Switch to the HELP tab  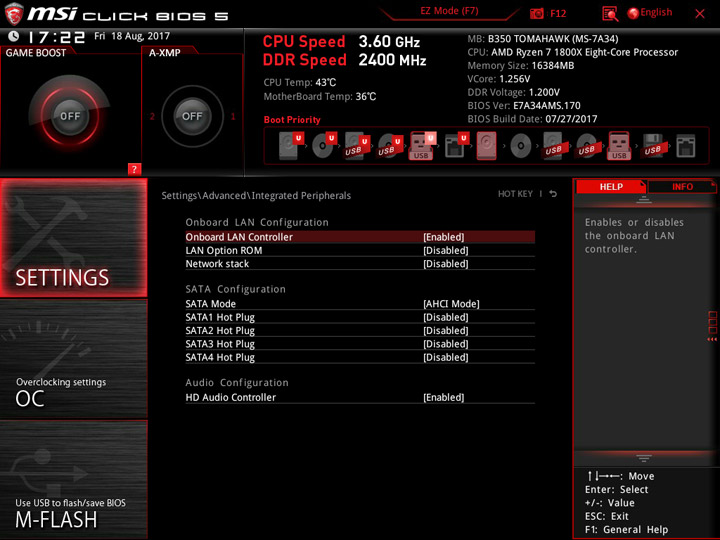click(x=611, y=186)
